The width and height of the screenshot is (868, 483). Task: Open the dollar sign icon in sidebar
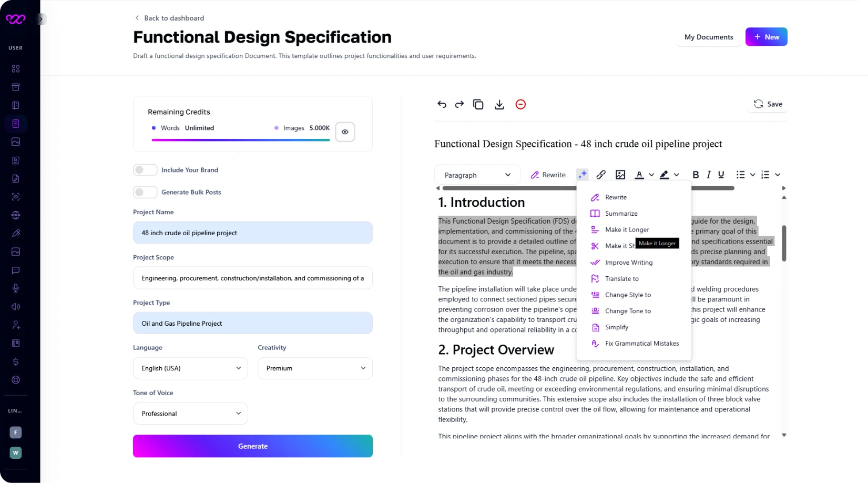(x=16, y=361)
